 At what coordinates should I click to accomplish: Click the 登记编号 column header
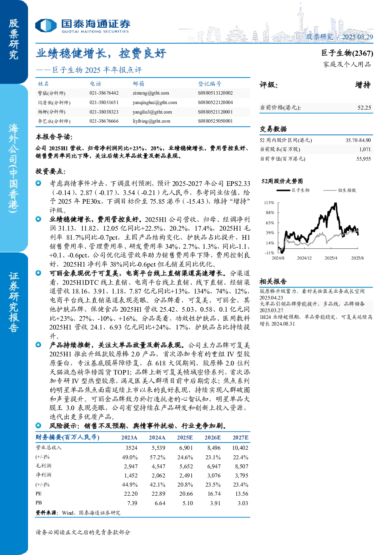pyautogui.click(x=209, y=83)
